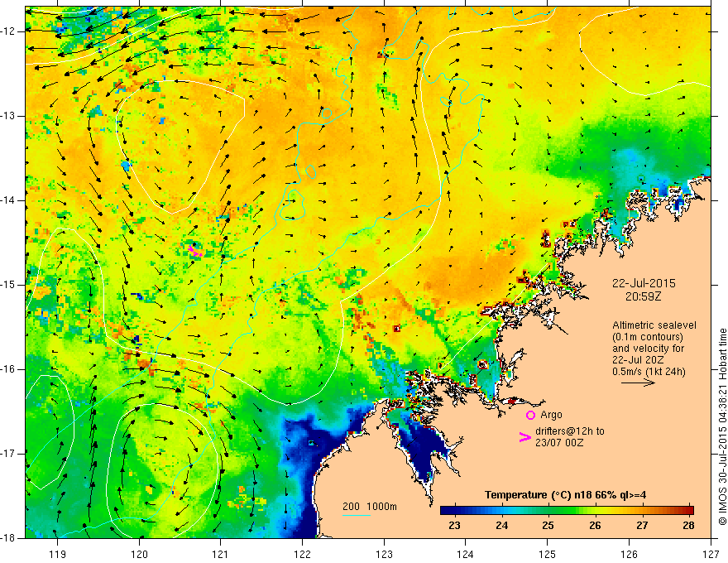The image size is (728, 563).
Task: Click the '200 1000m' depth contour label
Action: pos(370,507)
